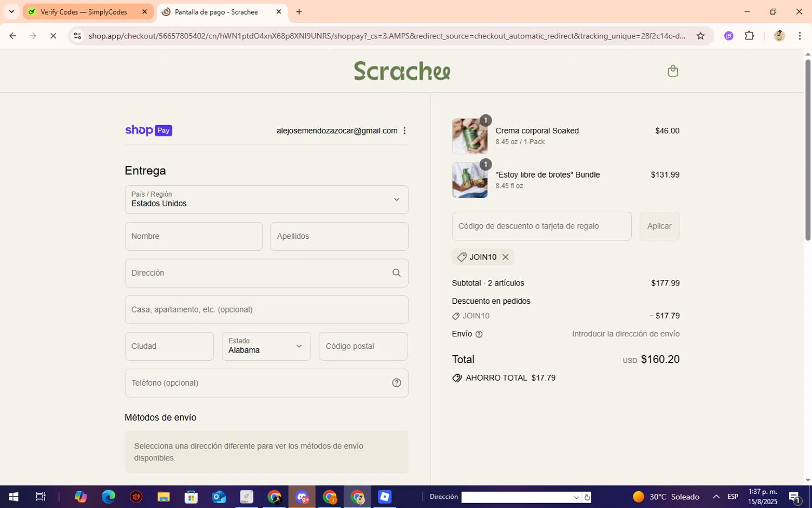Click the taskbar Dirección refresh button
The height and width of the screenshot is (508, 812).
(586, 497)
